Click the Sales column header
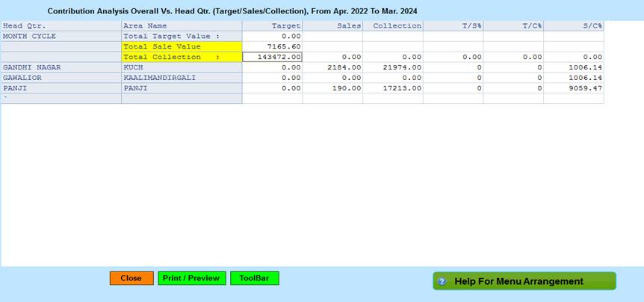644x302 pixels. [332, 25]
